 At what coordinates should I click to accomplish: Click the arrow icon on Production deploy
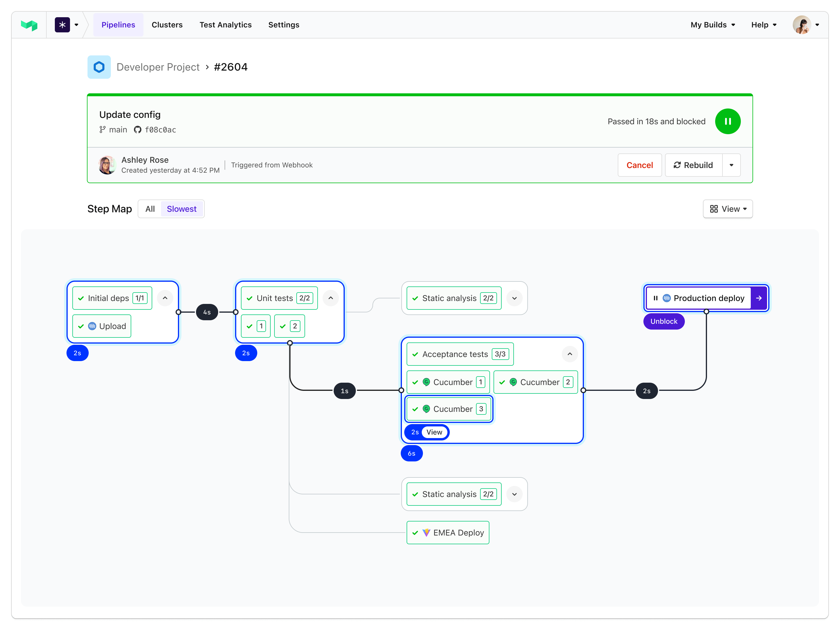(x=758, y=298)
